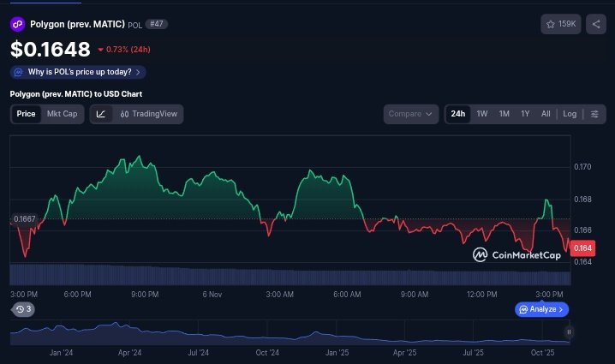
Task: Expand the Compare dropdown
Action: pyautogui.click(x=410, y=114)
